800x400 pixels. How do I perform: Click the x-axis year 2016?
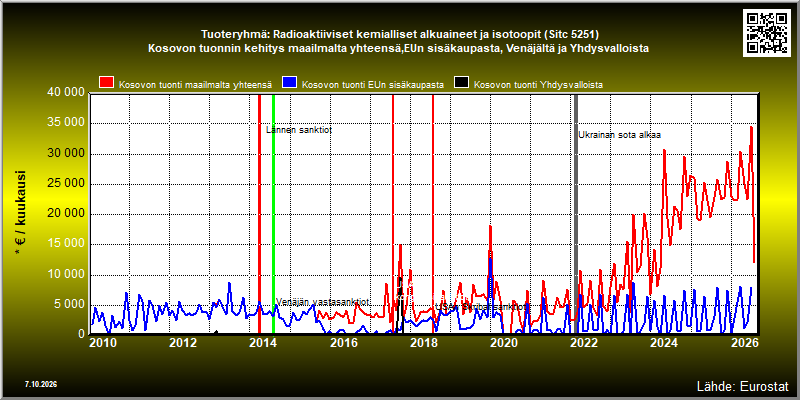[344, 342]
